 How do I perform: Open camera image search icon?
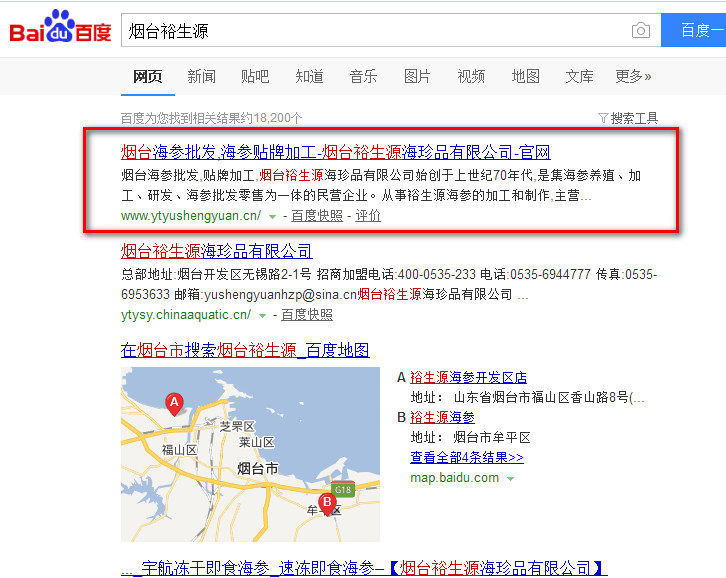coord(640,31)
